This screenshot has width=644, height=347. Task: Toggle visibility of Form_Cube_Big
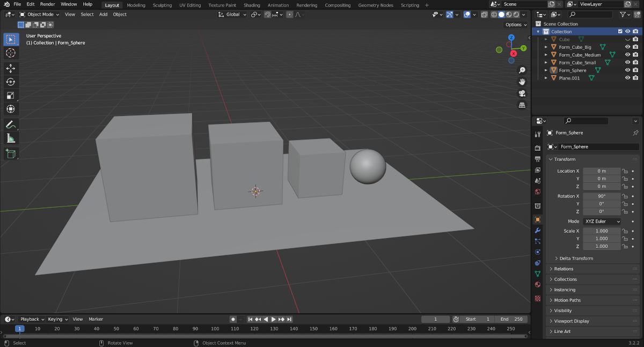tap(627, 47)
